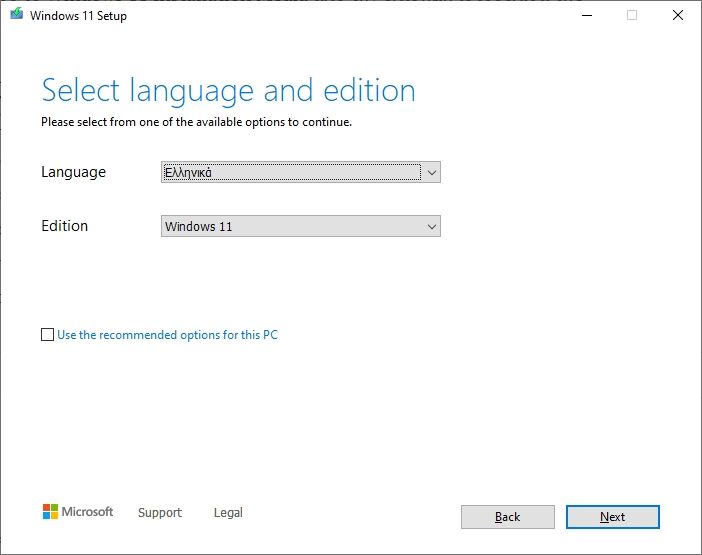Expand the Edition dropdown arrow
The width and height of the screenshot is (702, 555).
431,226
